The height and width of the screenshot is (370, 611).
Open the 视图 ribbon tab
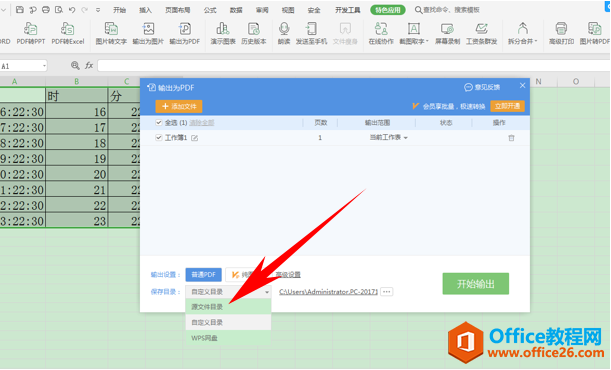click(x=288, y=10)
